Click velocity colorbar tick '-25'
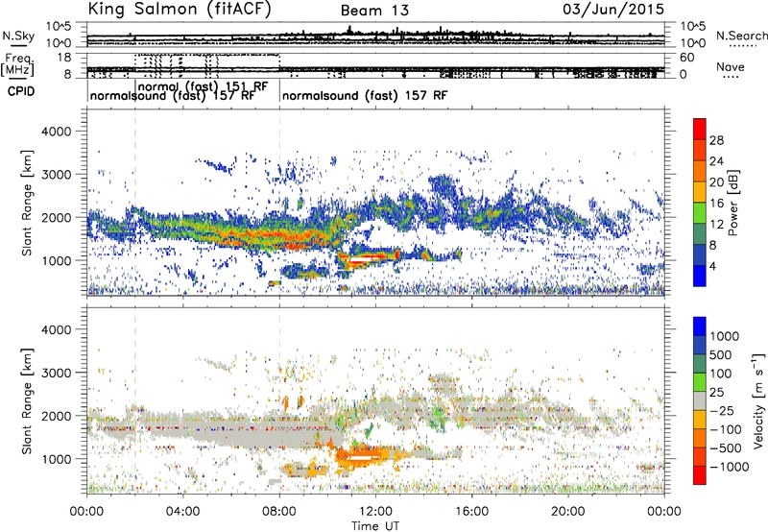Screen dimensions: 768x532 723,410
